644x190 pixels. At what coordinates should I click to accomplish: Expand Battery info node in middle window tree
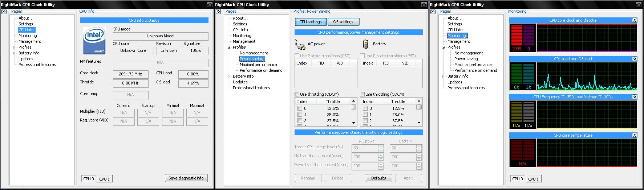pyautogui.click(x=229, y=76)
